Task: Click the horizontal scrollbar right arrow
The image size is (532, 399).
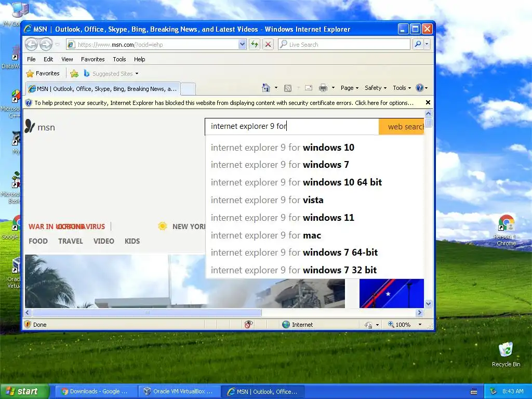Action: (x=420, y=312)
